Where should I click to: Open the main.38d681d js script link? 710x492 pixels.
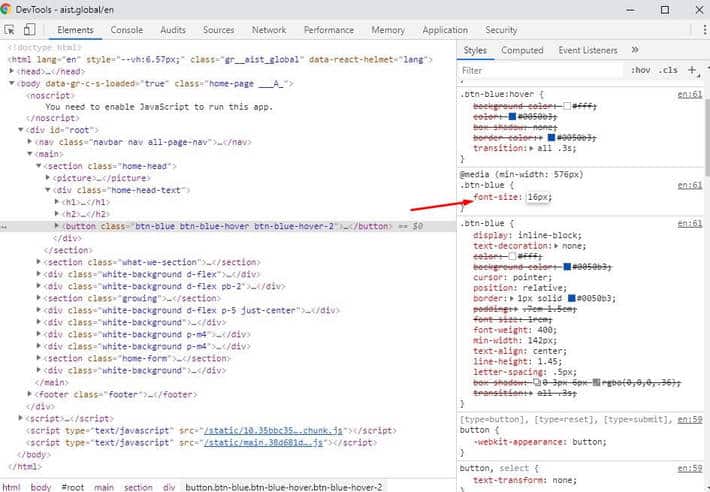point(264,443)
